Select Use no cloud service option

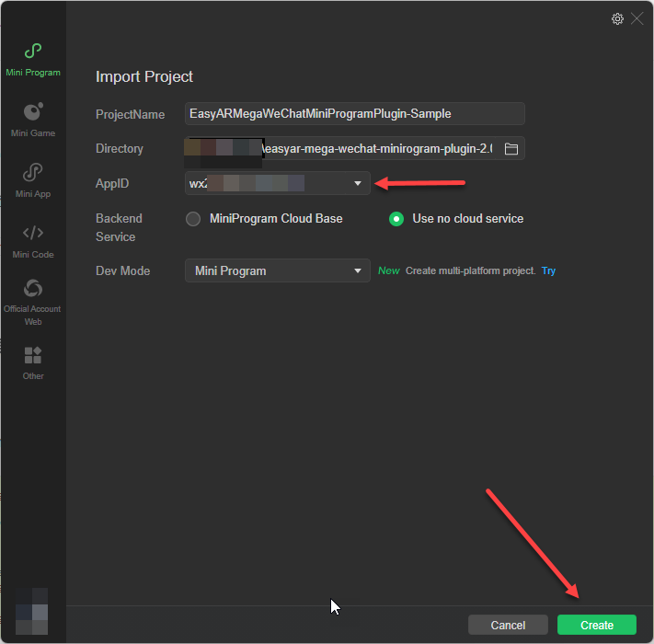[396, 219]
